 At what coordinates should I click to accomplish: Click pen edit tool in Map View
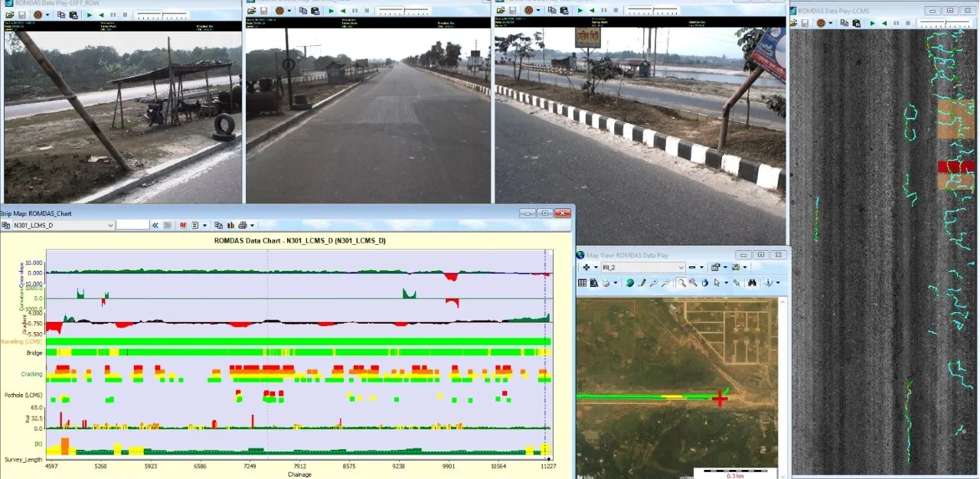tap(642, 283)
